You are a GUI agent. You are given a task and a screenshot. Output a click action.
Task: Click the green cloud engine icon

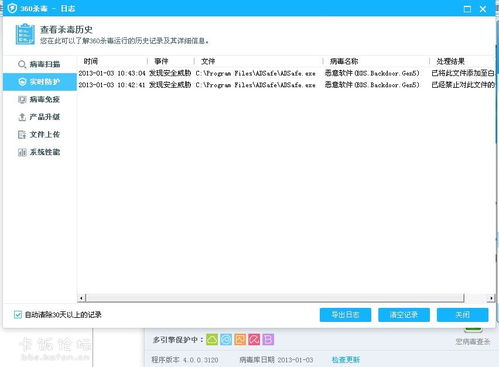pyautogui.click(x=212, y=340)
